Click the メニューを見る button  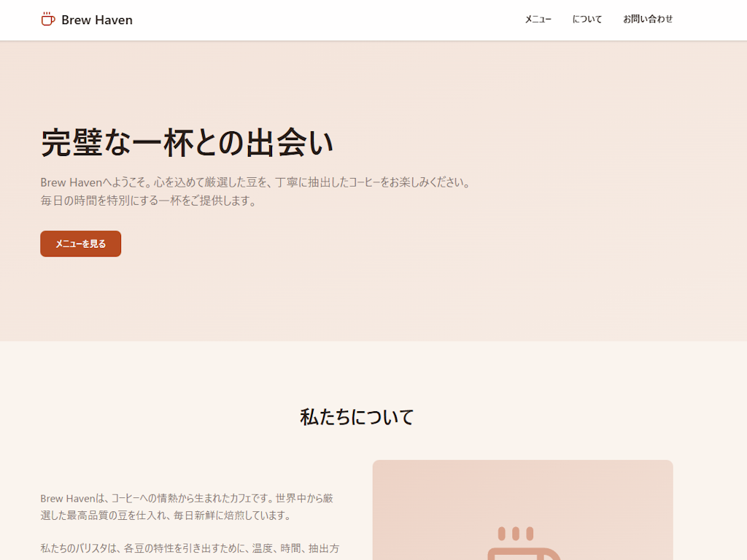point(80,244)
